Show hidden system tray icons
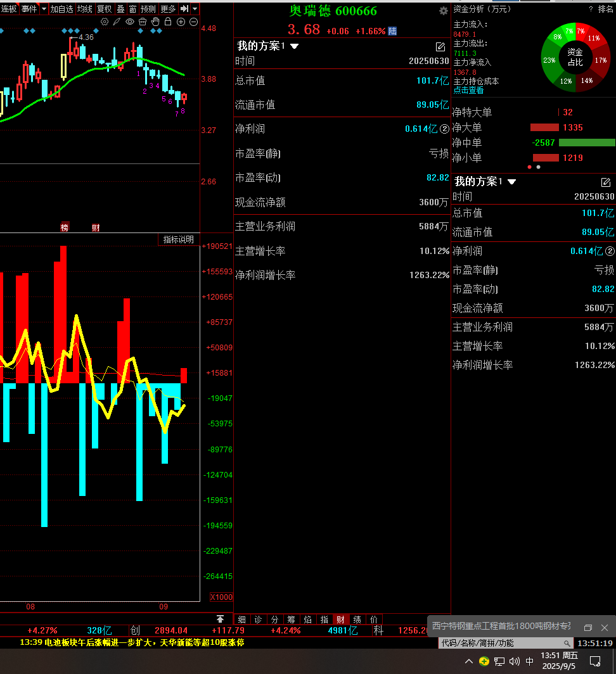The image size is (616, 674). coord(469,661)
